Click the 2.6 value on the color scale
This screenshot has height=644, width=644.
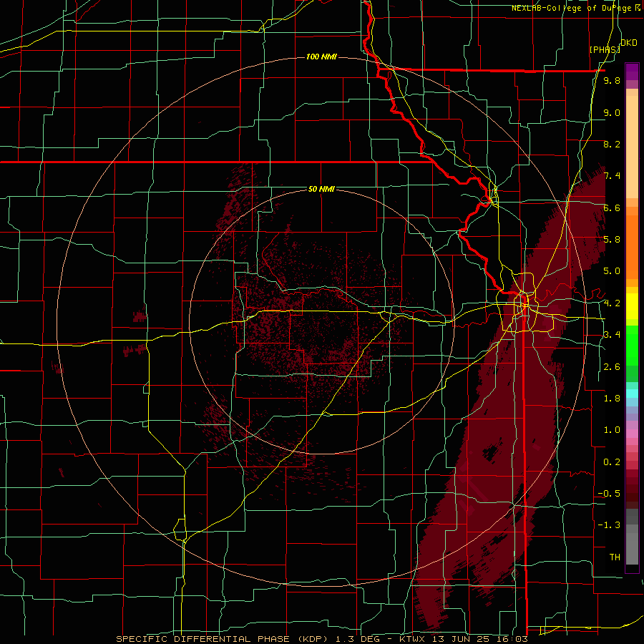(x=612, y=367)
